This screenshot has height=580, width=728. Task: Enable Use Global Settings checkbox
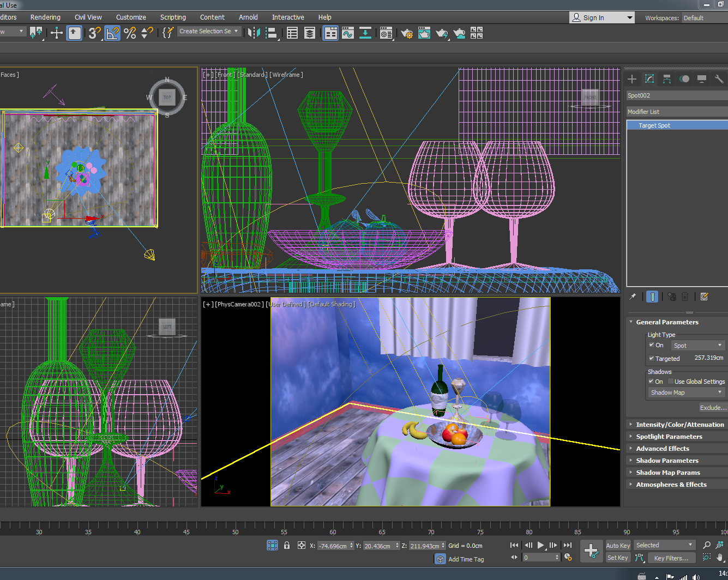[671, 382]
